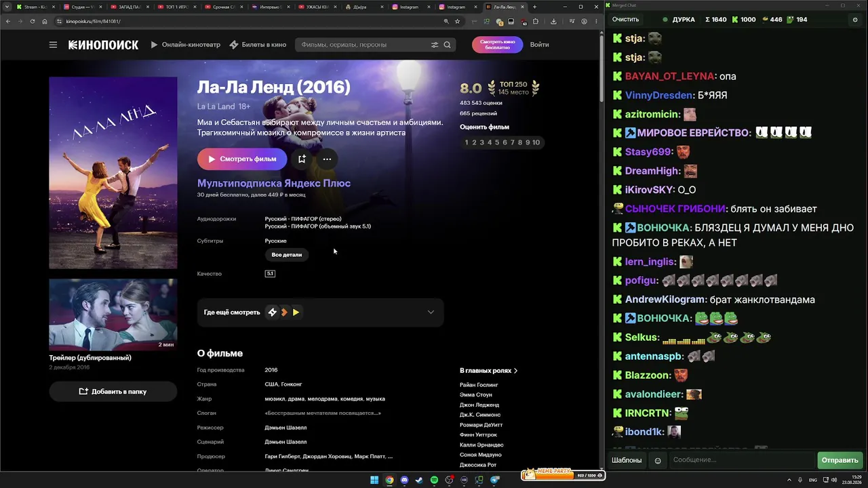Click the magnifier icon in Kinopoisk search

point(447,45)
